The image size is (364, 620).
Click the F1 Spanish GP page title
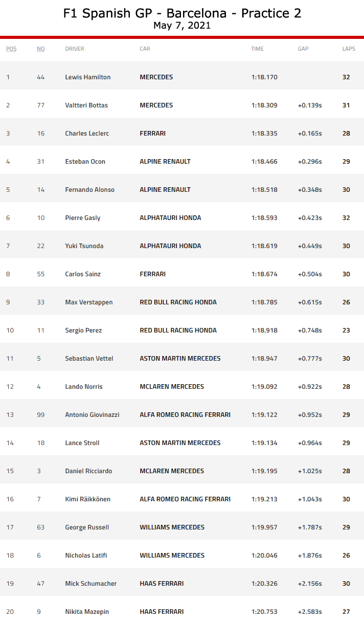182,13
